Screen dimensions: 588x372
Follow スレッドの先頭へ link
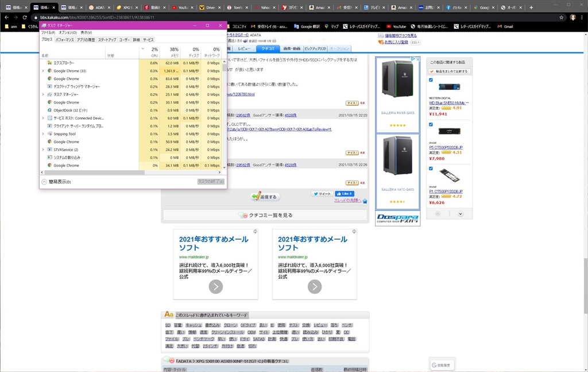pos(347,201)
